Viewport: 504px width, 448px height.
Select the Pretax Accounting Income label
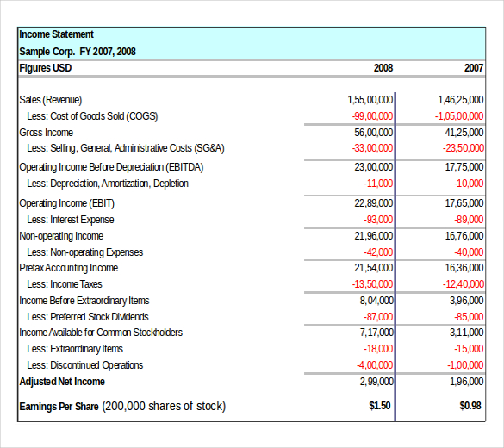[68, 268]
